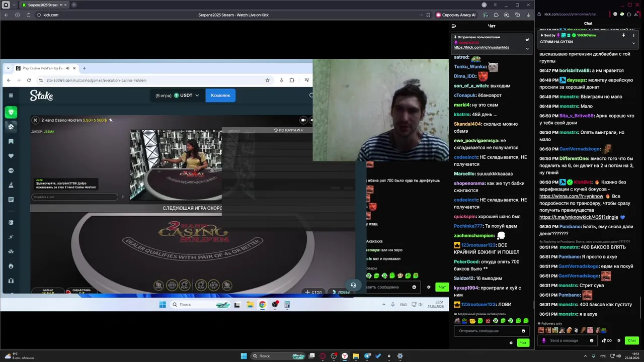Toggle the video camera icon in game
The height and width of the screenshot is (362, 644).
(x=303, y=120)
